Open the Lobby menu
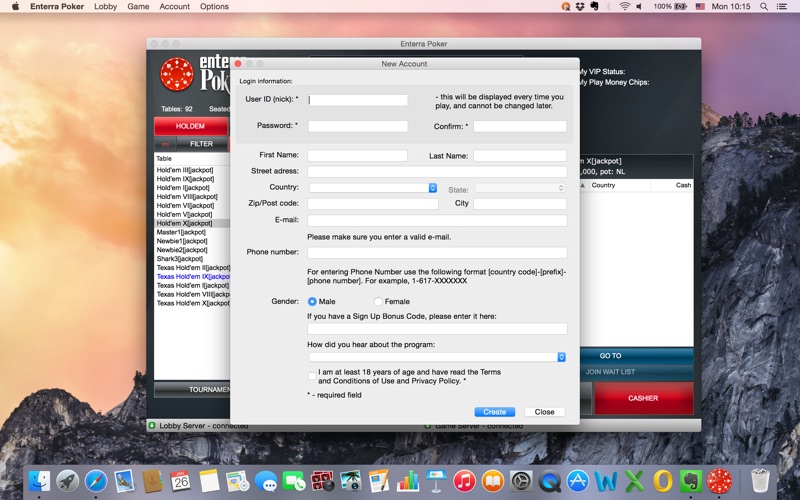Screen dimensions: 800x500 pos(106,7)
